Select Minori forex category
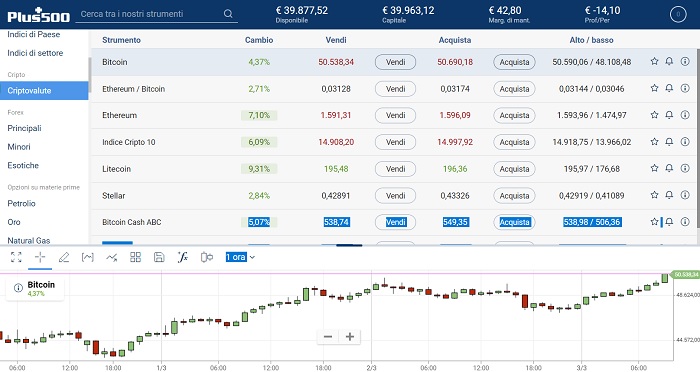The width and height of the screenshot is (700, 372). [x=19, y=146]
